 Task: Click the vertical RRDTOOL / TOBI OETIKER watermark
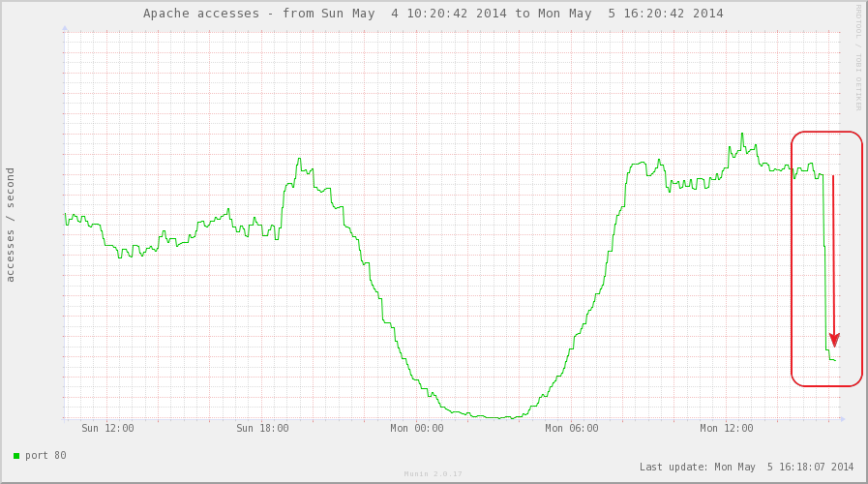[857, 58]
